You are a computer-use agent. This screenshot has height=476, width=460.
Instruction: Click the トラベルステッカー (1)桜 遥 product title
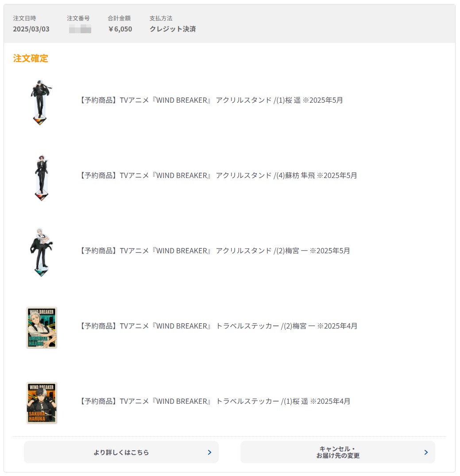click(215, 401)
